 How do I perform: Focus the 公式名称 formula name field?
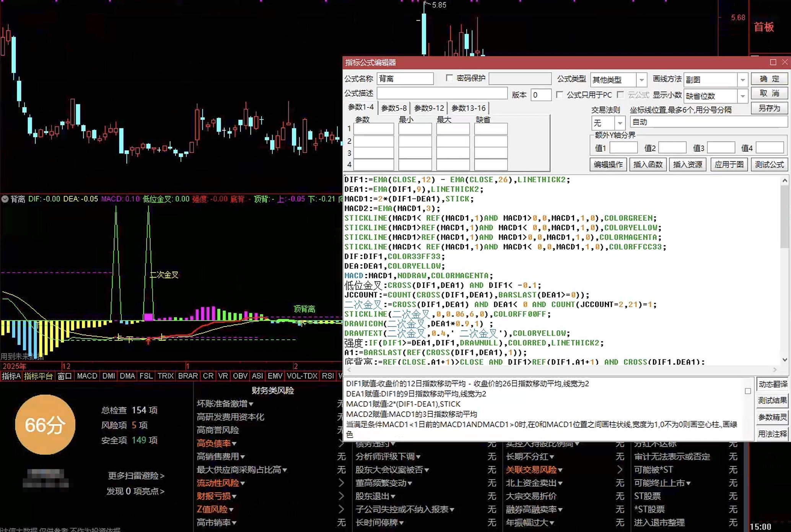[x=405, y=79]
